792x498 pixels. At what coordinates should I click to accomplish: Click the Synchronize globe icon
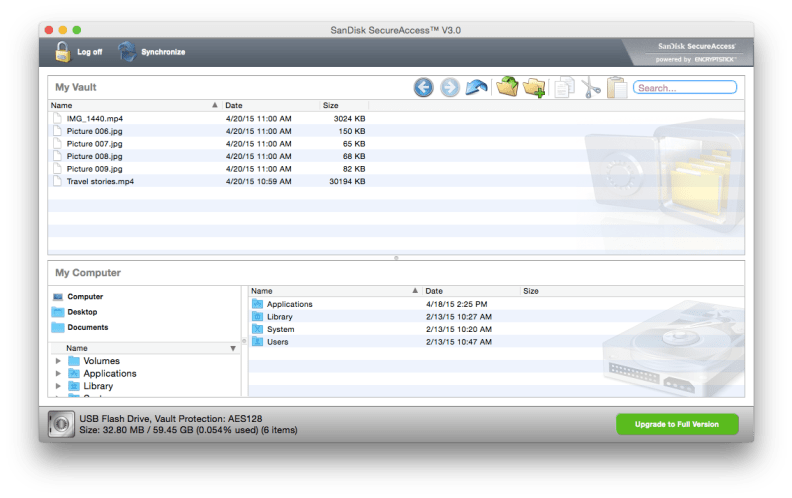point(127,52)
